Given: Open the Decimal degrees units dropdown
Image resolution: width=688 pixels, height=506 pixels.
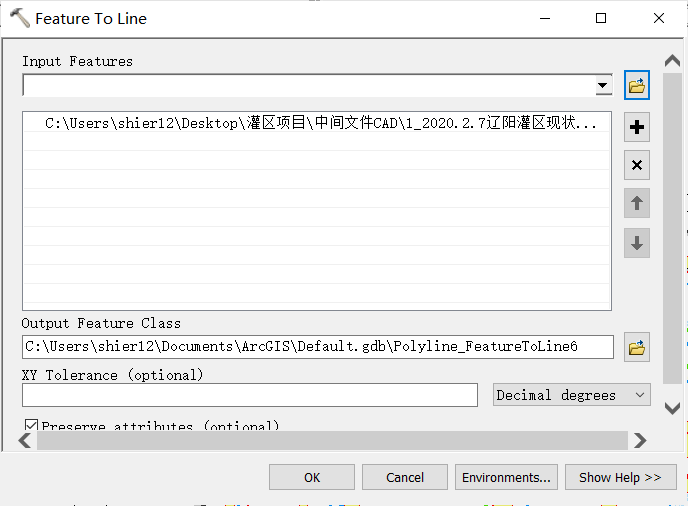Looking at the screenshot, I should 571,395.
